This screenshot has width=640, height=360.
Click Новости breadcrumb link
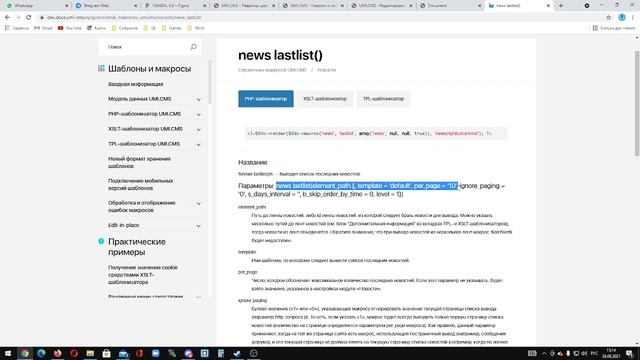click(x=327, y=70)
